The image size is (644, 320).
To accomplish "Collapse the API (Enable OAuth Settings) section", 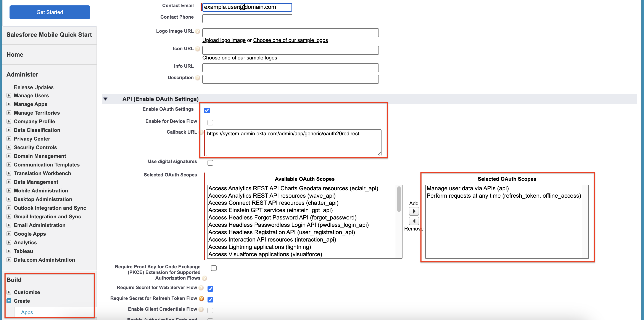I will click(105, 99).
